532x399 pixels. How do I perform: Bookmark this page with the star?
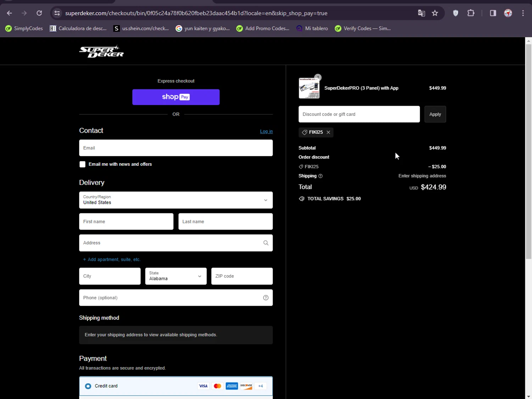pyautogui.click(x=435, y=13)
